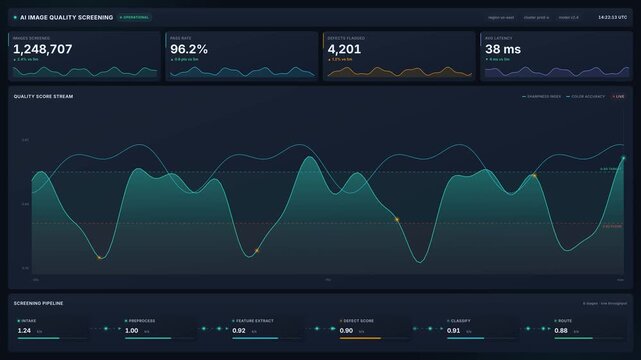Viewport: 641px width, 360px height.
Task: Open the Pass Rate sparkline chart
Action: (x=242, y=72)
